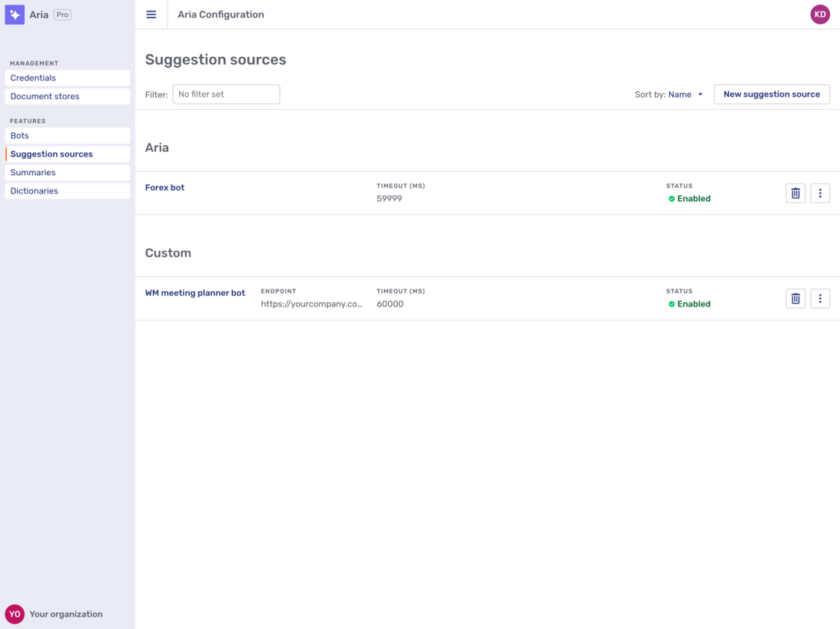840x629 pixels.
Task: Click the Aria sparkle logo icon
Action: [14, 14]
